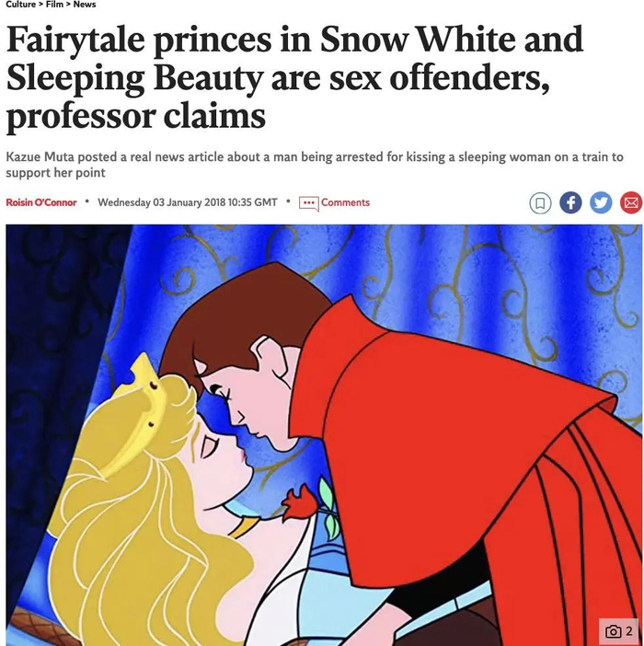Image resolution: width=644 pixels, height=646 pixels.
Task: Click the comments speech bubble icon
Action: click(x=308, y=203)
